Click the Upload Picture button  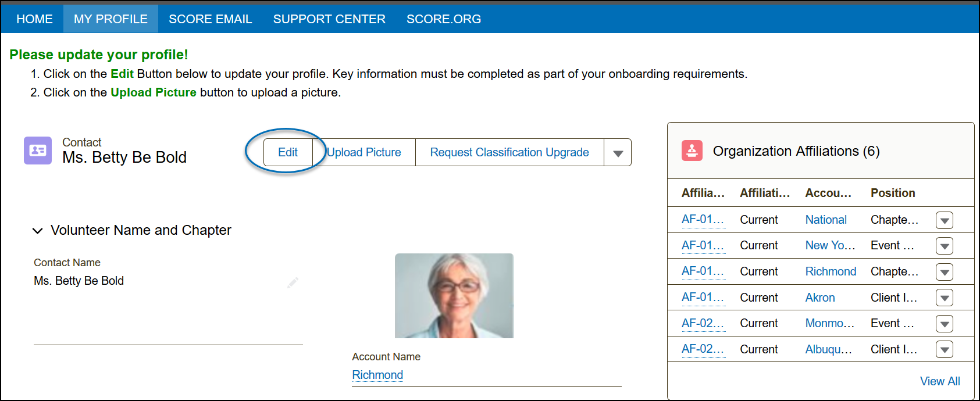pyautogui.click(x=364, y=152)
